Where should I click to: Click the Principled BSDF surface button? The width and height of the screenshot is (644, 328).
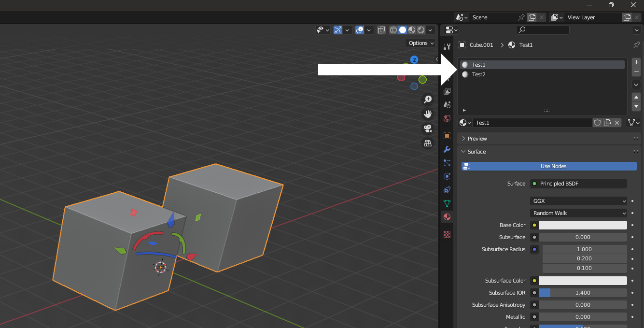click(578, 184)
